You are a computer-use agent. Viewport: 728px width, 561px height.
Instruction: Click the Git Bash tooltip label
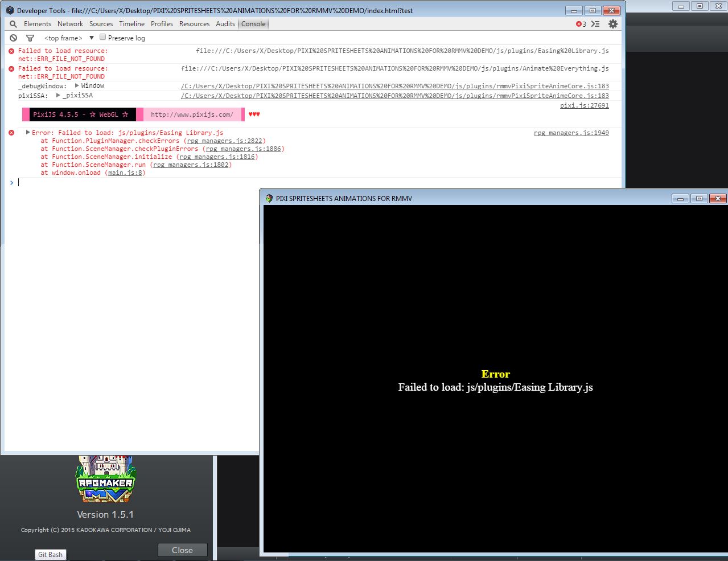coord(50,555)
